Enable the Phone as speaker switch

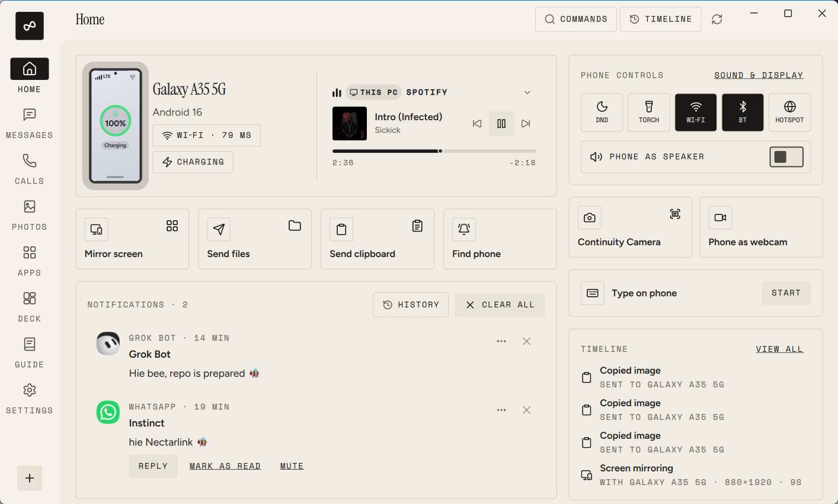(786, 157)
